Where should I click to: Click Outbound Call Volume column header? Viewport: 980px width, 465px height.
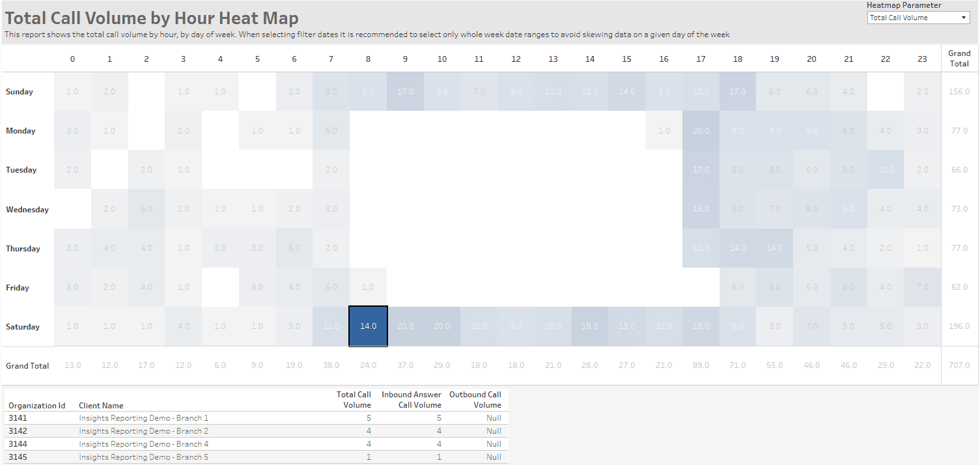[x=475, y=399]
